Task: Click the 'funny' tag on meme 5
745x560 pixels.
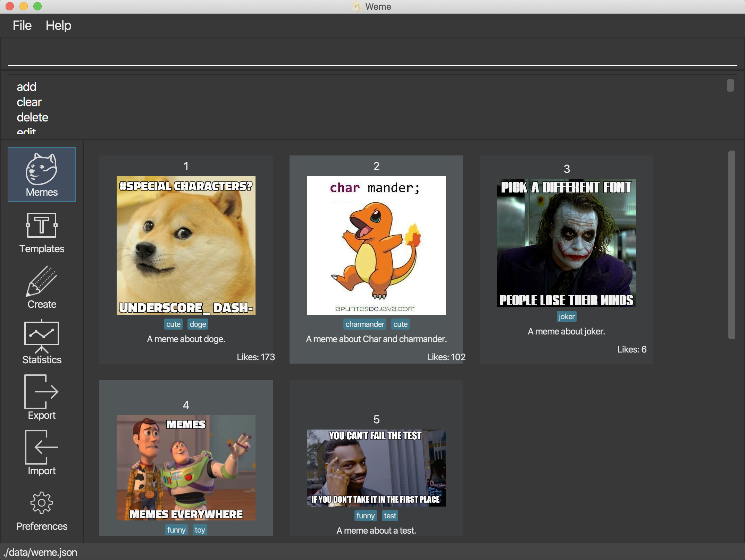Action: point(366,516)
